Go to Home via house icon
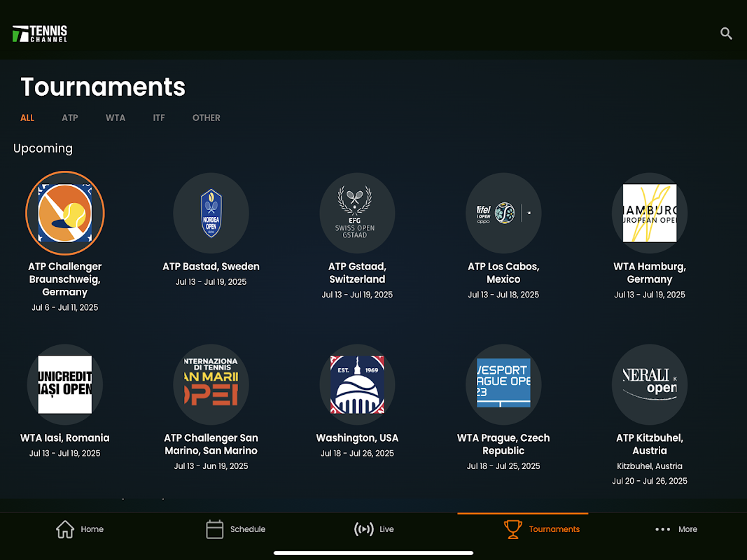 pyautogui.click(x=65, y=529)
